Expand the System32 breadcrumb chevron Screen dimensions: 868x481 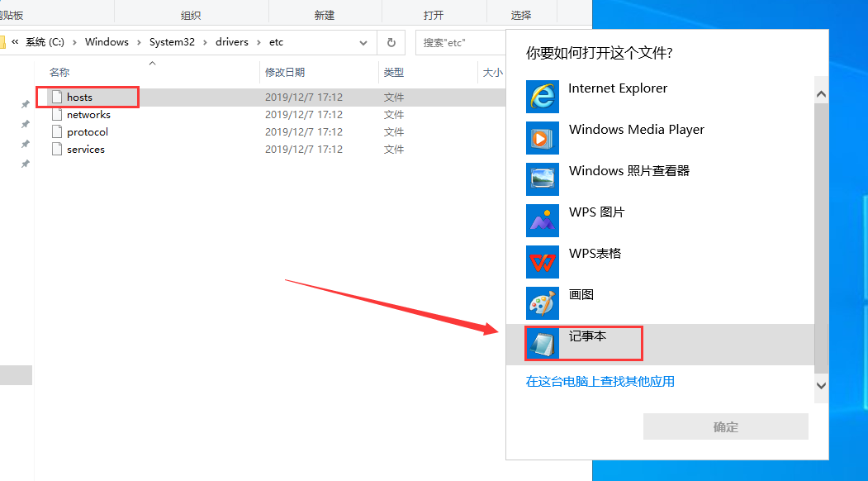point(205,42)
